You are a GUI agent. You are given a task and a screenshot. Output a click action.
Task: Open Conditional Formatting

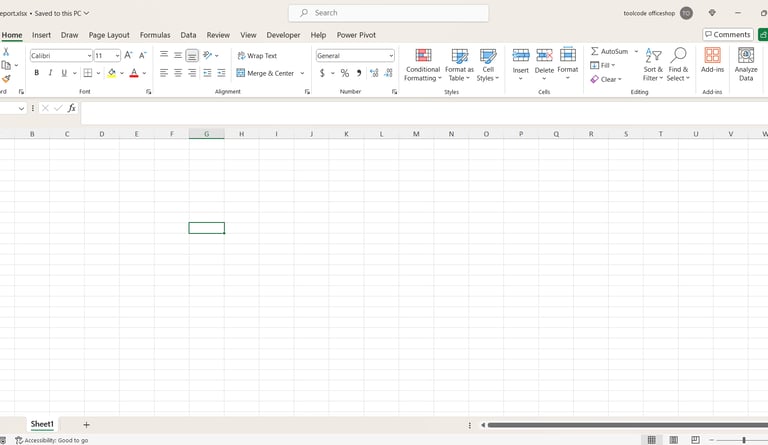point(423,65)
